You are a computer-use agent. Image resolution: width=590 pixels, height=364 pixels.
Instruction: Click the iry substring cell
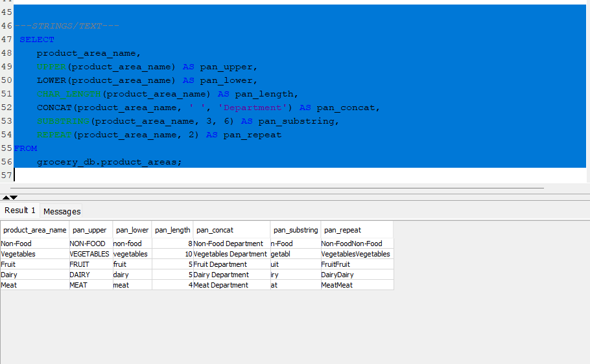point(296,275)
